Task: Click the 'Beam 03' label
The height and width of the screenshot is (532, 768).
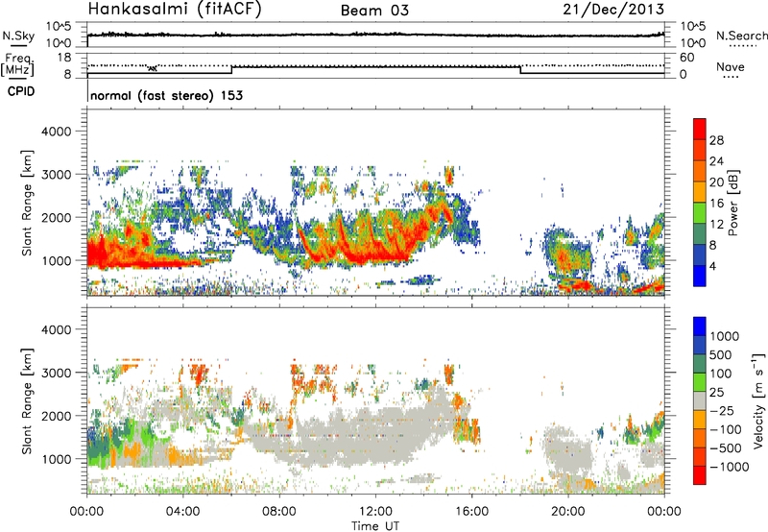Action: click(374, 11)
